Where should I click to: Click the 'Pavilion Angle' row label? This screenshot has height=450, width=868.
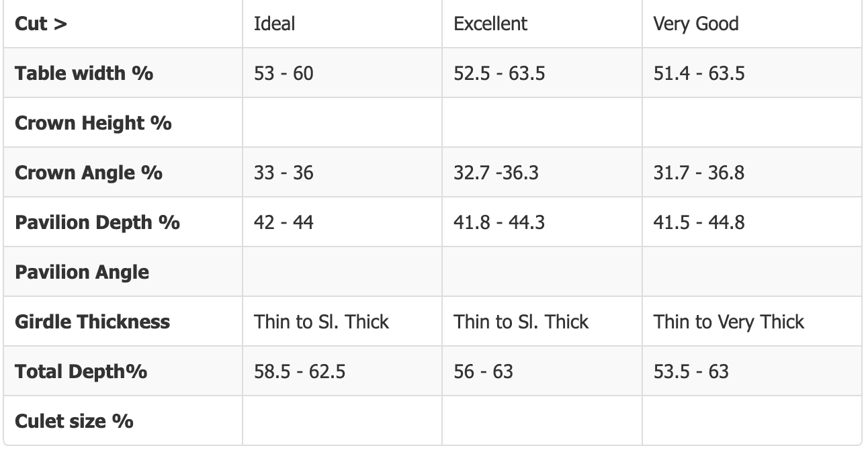tap(81, 272)
